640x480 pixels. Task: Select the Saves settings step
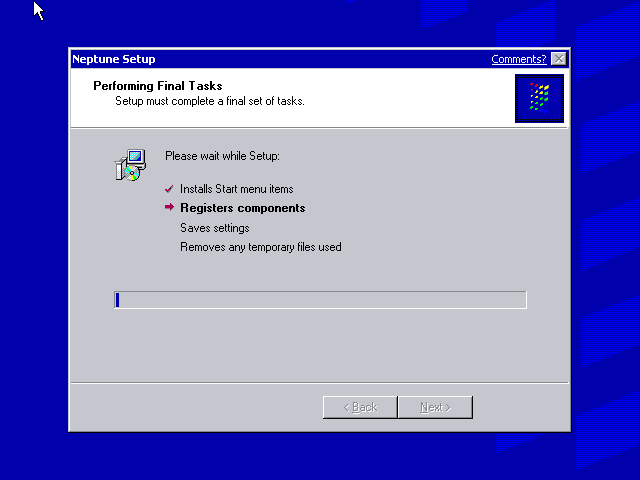pyautogui.click(x=215, y=228)
